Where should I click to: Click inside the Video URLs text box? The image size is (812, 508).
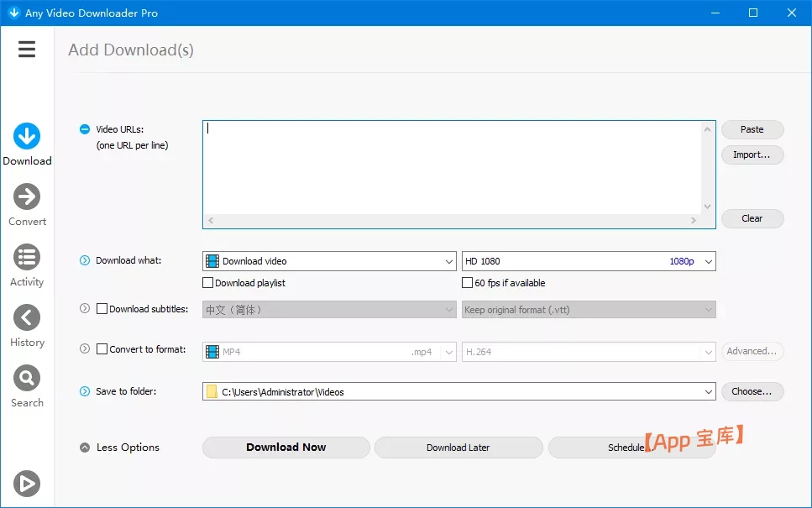[x=453, y=168]
